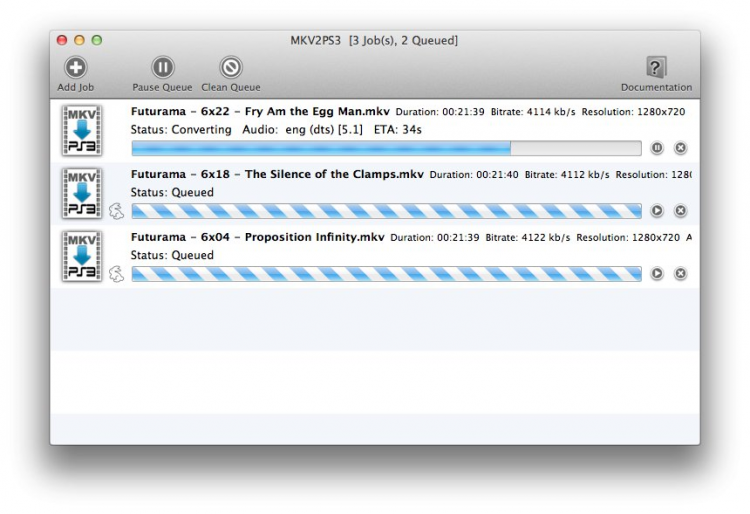
Task: Click the MKV to PS3 icon for episode 6x22
Action: click(x=82, y=131)
